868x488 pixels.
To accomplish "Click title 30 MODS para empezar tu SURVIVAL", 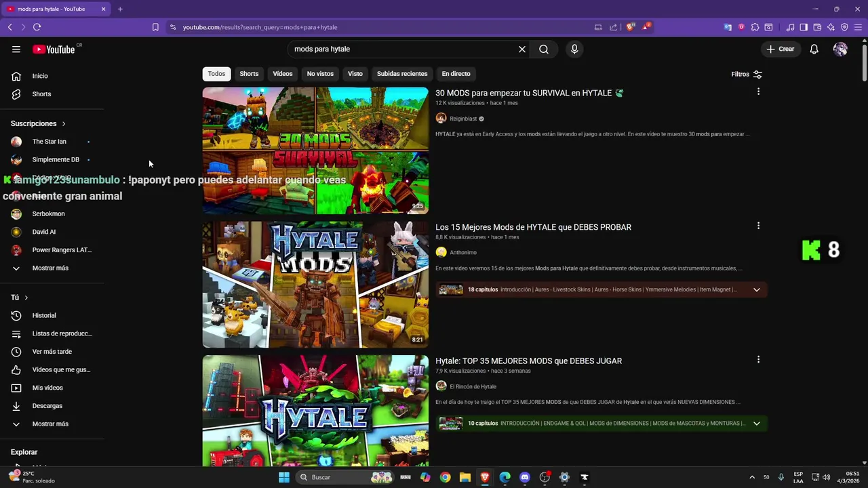I will pos(529,93).
